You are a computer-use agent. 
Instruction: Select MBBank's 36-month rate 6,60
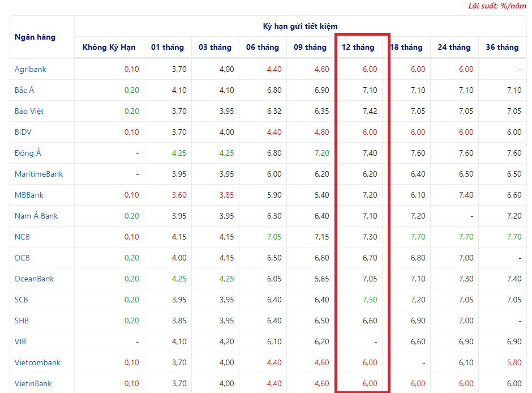[x=514, y=195]
